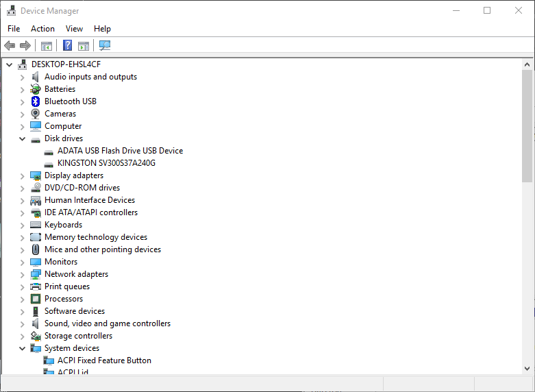Expand Audio inputs and outputs

click(x=22, y=77)
